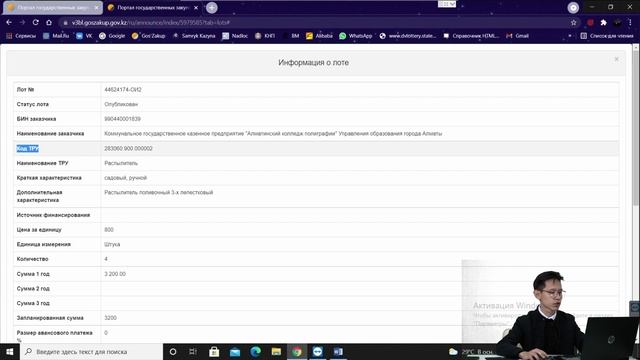Open the Nadloc bookmark
The width and height of the screenshot is (640, 360).
[235, 36]
